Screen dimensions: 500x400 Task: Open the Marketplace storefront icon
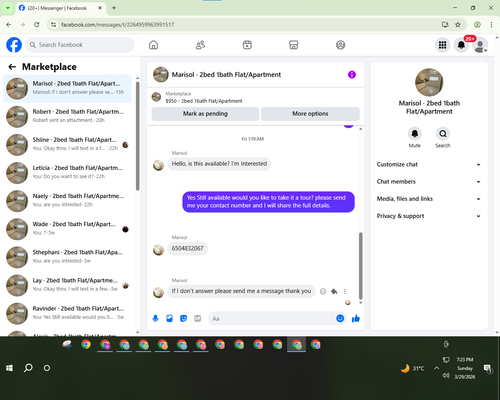pyautogui.click(x=294, y=45)
